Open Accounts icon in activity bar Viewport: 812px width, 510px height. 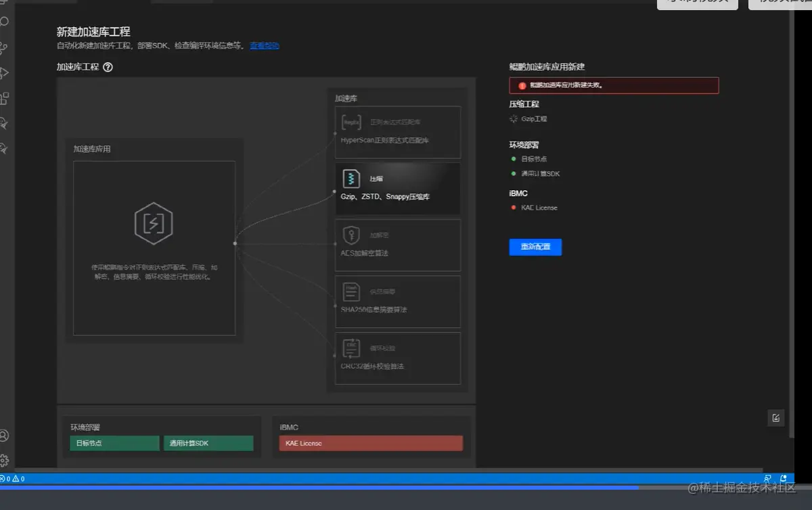pyautogui.click(x=4, y=436)
